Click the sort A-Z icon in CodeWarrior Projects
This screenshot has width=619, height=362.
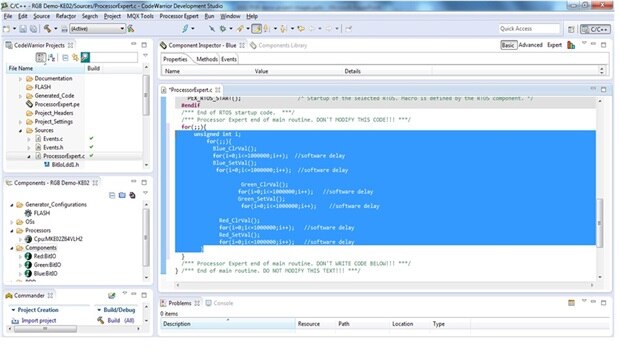tap(51, 58)
